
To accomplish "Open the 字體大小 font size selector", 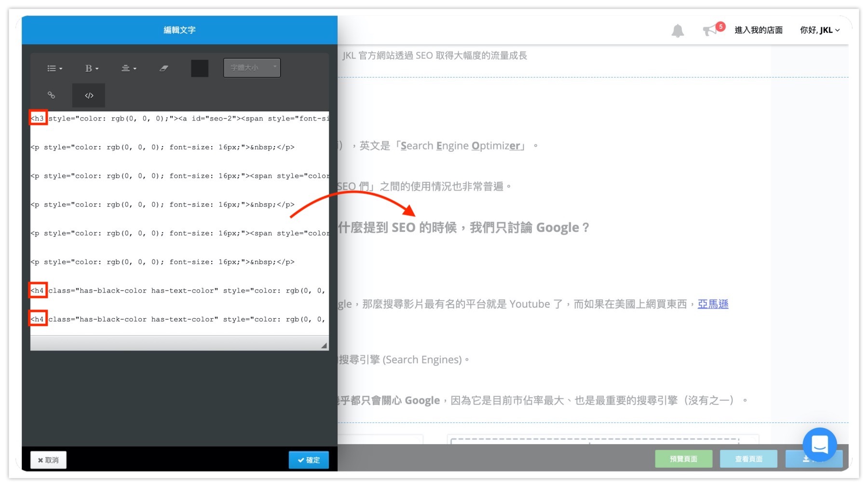I will tap(252, 68).
